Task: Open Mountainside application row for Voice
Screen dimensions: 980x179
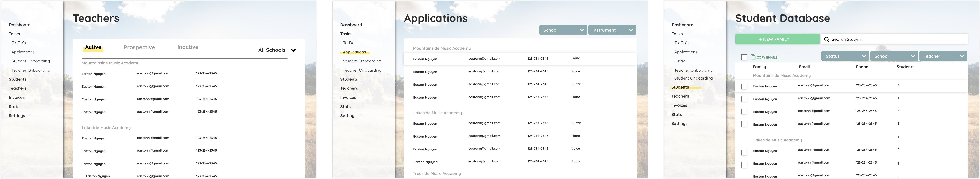Action: [520, 71]
